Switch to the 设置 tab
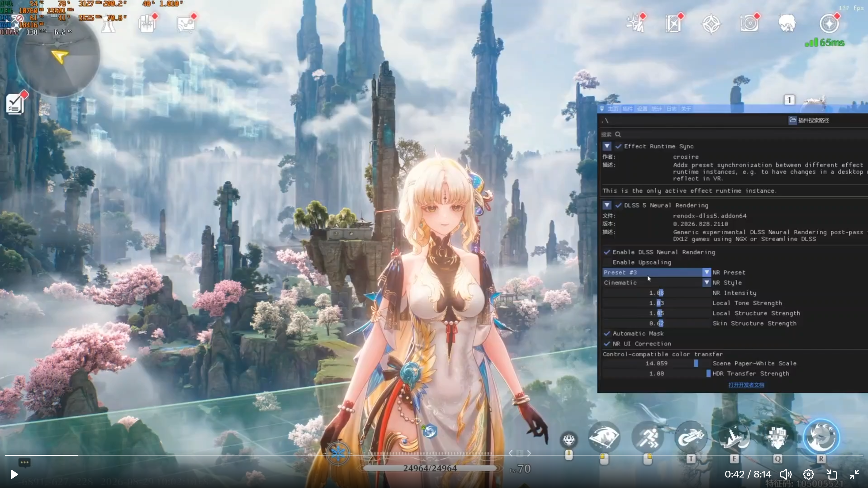The height and width of the screenshot is (488, 868). click(x=642, y=109)
